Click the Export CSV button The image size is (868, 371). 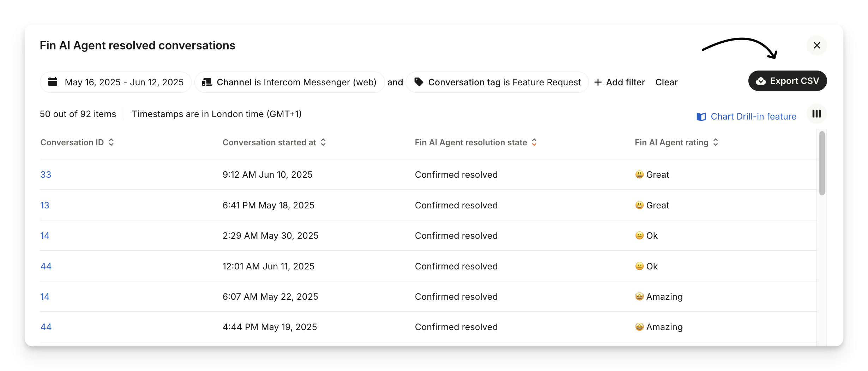[787, 81]
